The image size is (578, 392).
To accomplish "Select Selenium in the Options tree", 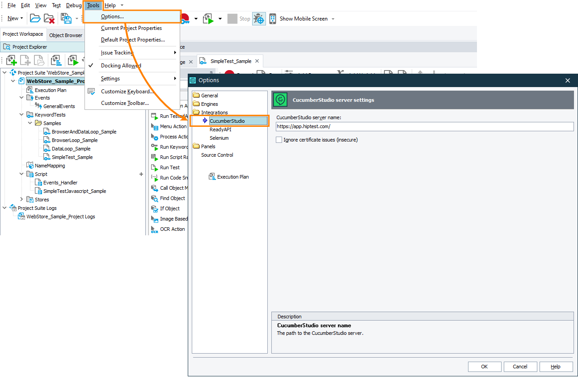I will click(219, 138).
